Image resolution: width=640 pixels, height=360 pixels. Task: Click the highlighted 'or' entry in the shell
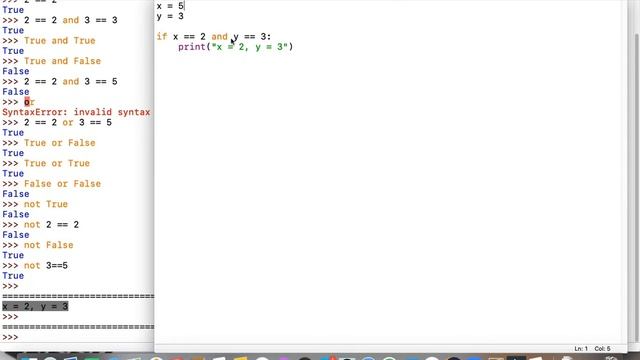(29, 102)
